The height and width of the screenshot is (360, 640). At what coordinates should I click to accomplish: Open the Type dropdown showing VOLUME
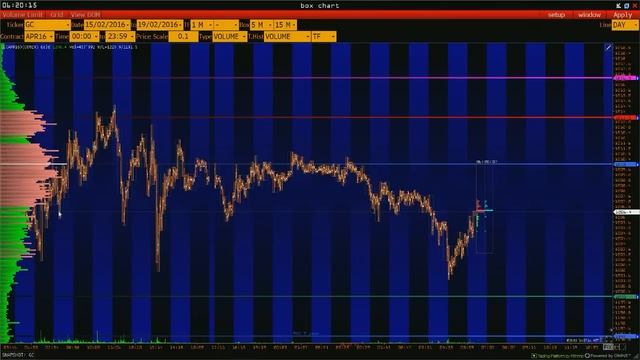pos(230,36)
